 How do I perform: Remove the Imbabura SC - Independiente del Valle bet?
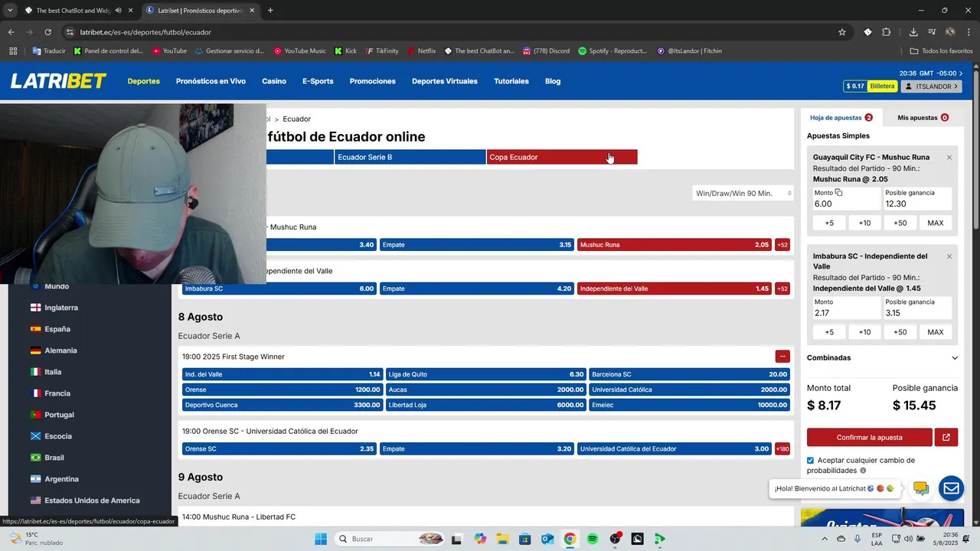point(949,256)
